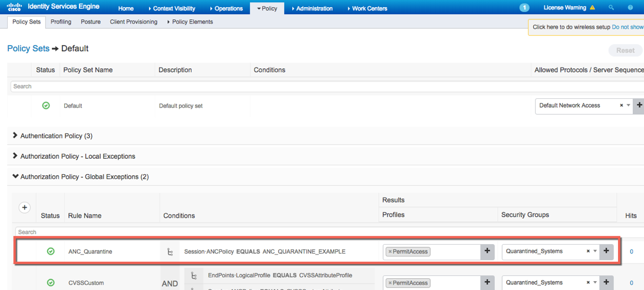Click ANC_Quarantine hits count 0
Screen dimensions: 644x290
point(631,252)
